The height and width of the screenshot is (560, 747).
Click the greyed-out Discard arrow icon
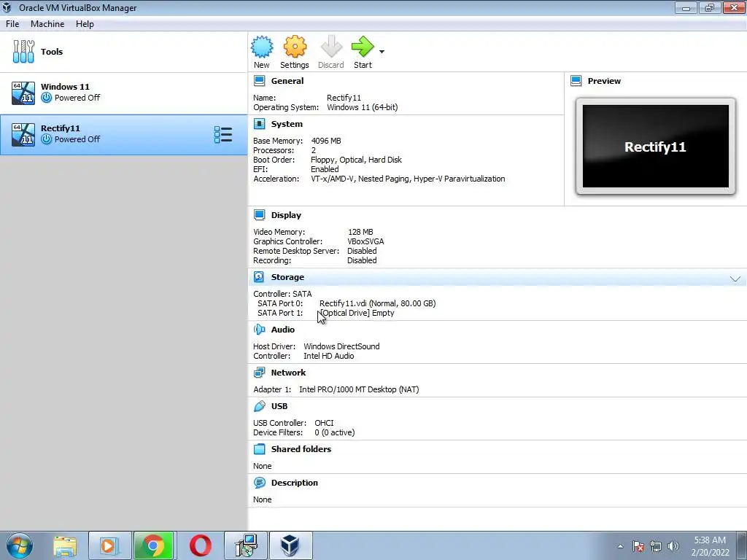tap(331, 47)
